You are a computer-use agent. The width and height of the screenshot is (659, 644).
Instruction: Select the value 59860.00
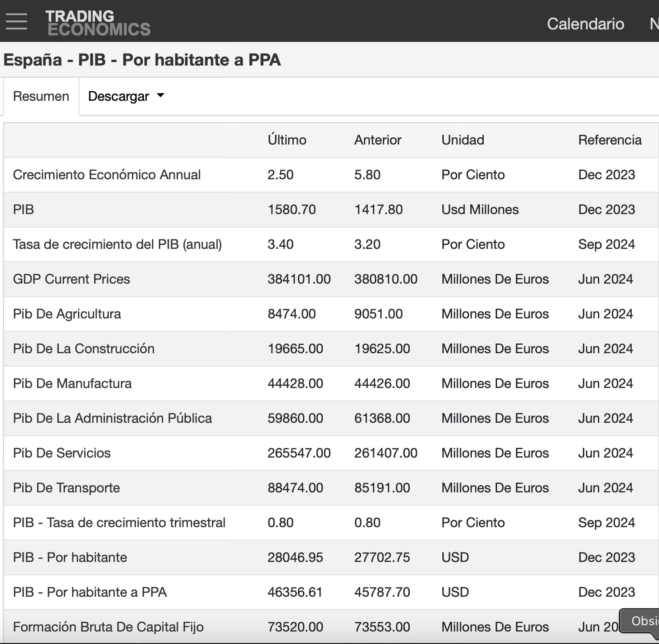295,418
